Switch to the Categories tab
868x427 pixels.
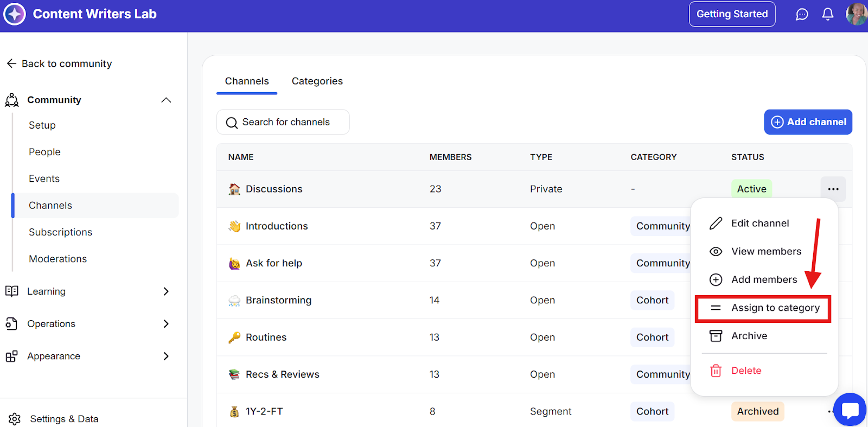tap(317, 81)
